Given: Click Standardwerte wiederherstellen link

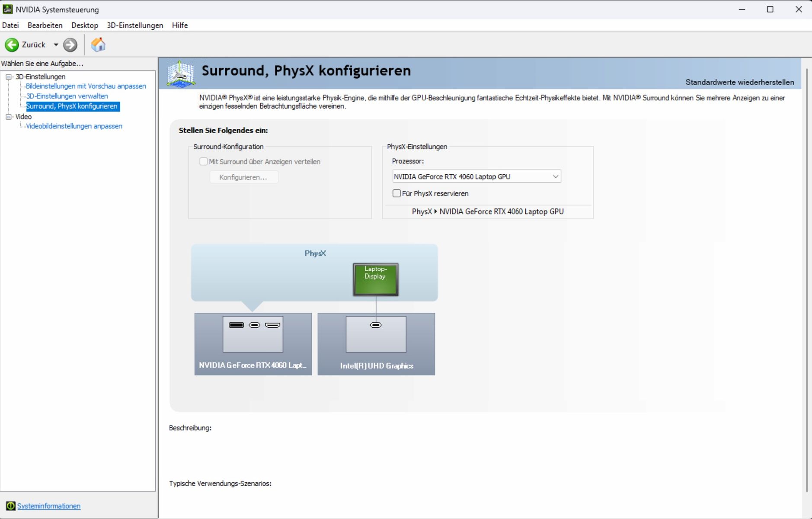Looking at the screenshot, I should point(740,82).
